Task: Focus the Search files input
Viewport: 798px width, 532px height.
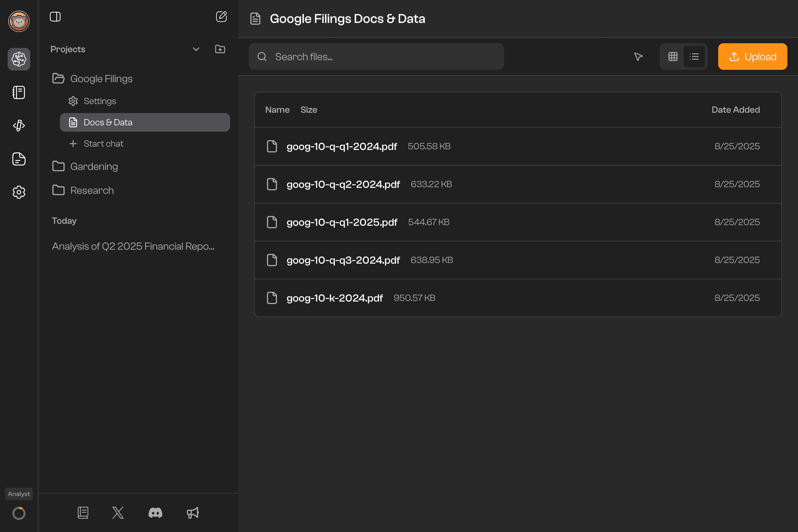Action: point(376,56)
